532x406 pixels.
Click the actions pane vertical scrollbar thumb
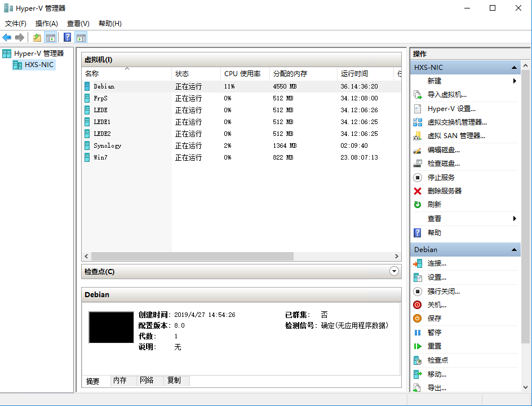(525, 207)
